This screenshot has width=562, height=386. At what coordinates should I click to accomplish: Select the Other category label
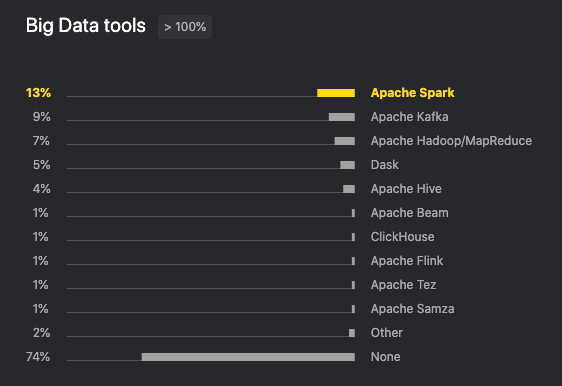(x=387, y=333)
